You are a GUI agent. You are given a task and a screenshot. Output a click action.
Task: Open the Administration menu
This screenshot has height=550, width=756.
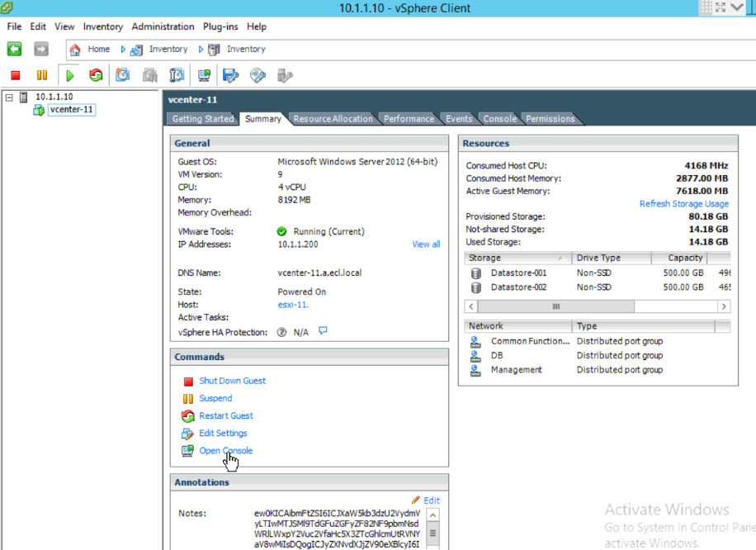[163, 26]
